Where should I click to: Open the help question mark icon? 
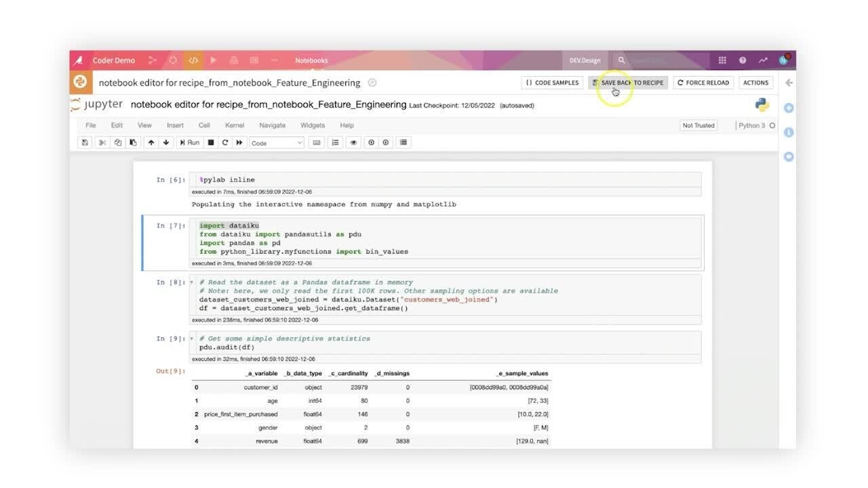coord(743,60)
